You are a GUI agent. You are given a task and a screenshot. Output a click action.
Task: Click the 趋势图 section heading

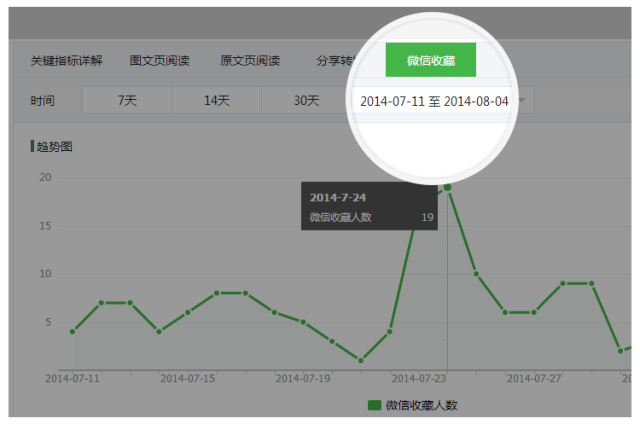pyautogui.click(x=54, y=147)
